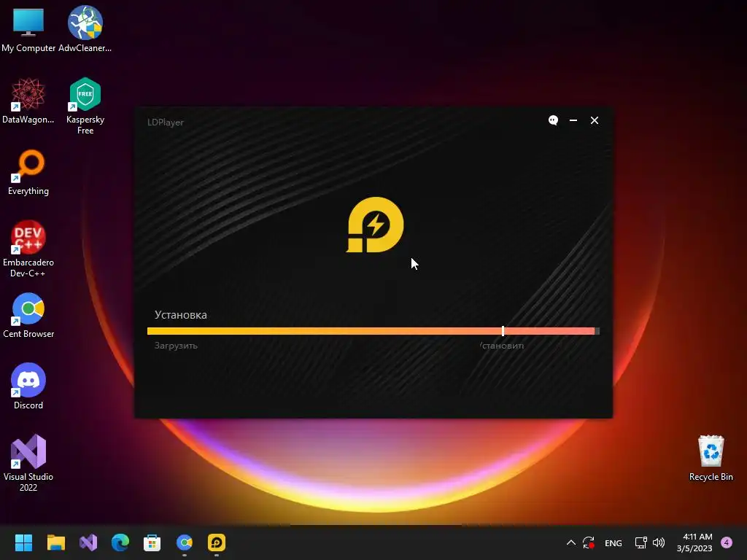Open the volume speaker tray icon

pyautogui.click(x=659, y=542)
